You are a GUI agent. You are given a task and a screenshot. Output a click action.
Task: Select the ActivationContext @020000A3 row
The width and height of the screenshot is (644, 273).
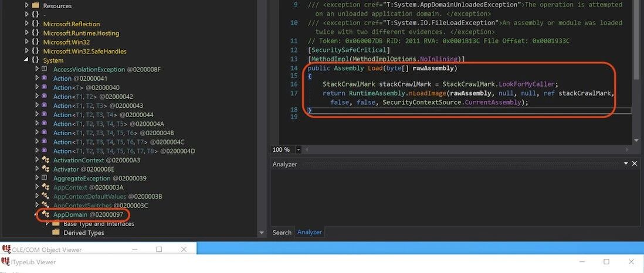(97, 160)
